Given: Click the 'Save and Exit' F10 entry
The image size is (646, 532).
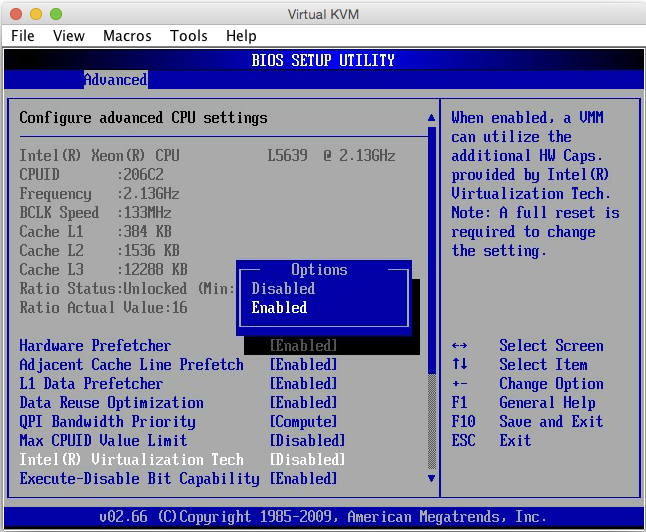Looking at the screenshot, I should pos(527,422).
